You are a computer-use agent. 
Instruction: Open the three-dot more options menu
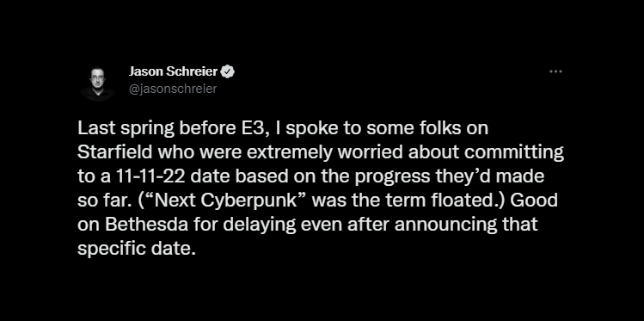pos(555,71)
